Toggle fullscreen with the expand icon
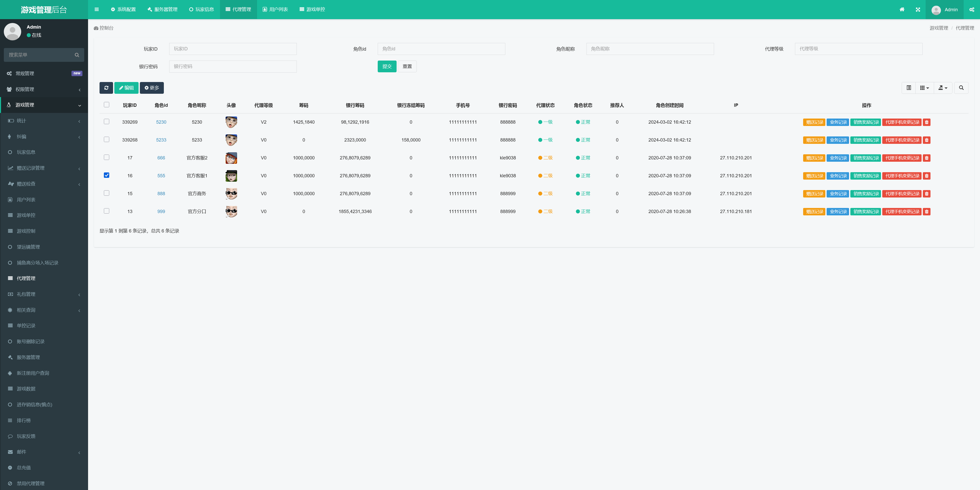The width and height of the screenshot is (980, 490). click(918, 9)
